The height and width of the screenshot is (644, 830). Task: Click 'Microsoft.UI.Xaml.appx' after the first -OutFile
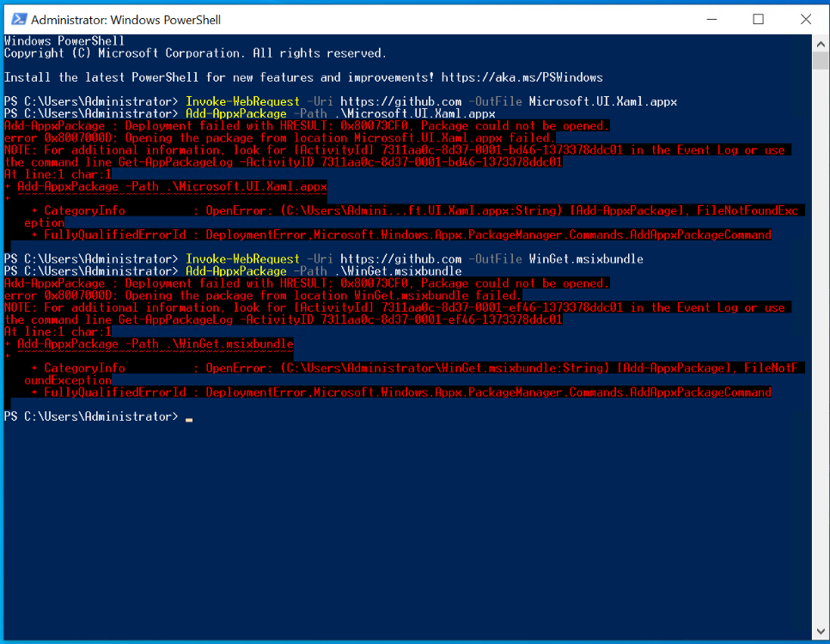(602, 101)
